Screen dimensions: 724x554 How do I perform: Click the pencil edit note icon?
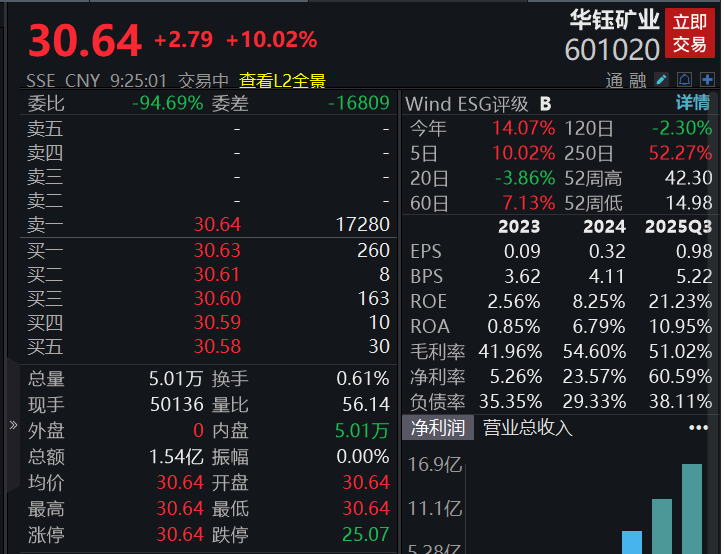coord(662,80)
